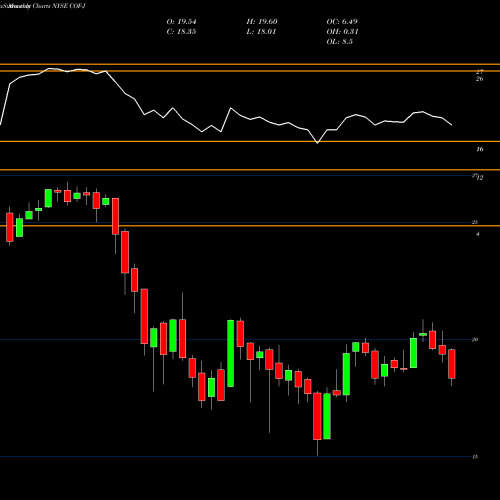Click the most recent red candle on the chart
Image resolution: width=500 pixels, height=500 pixels.
click(452, 364)
